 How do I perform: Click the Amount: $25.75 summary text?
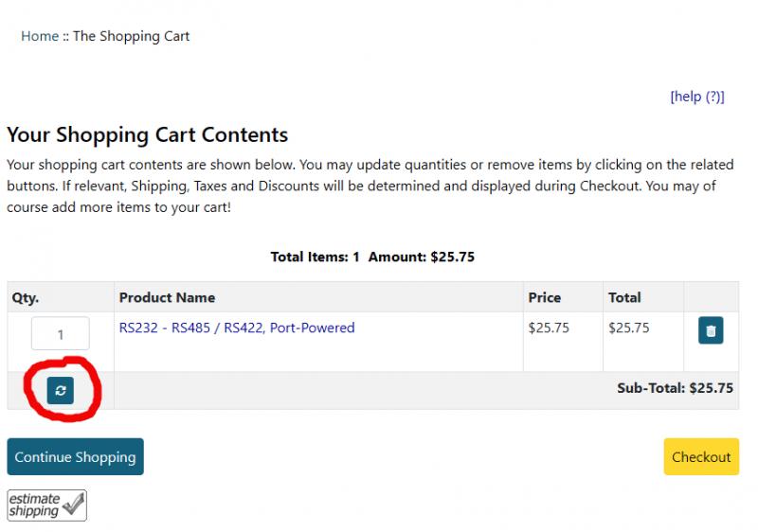coord(422,257)
